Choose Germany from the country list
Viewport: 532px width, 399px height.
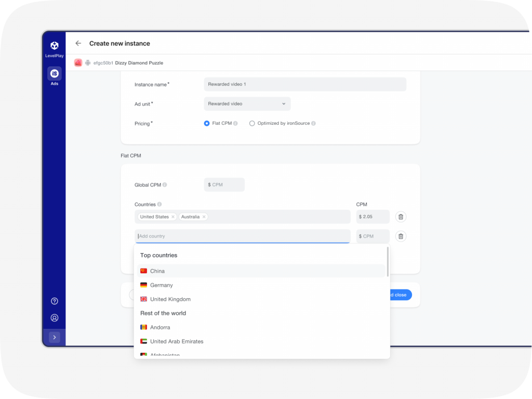click(161, 285)
